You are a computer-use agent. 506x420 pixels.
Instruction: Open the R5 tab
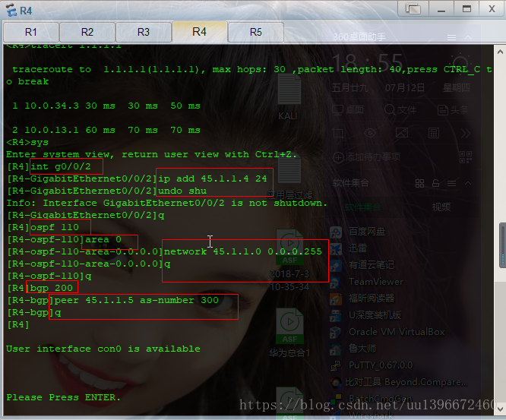tap(255, 32)
